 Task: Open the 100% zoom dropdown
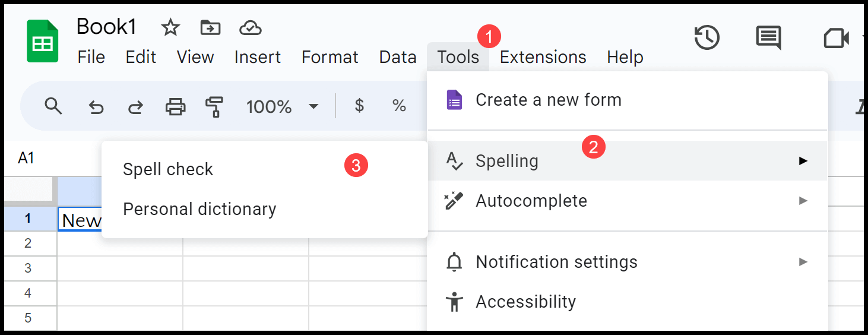click(283, 107)
